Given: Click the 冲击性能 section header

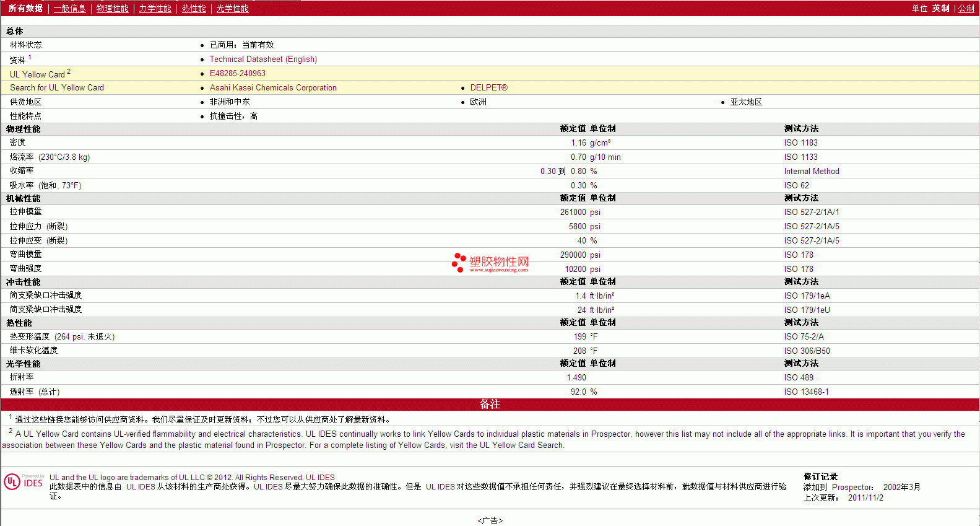Looking at the screenshot, I should pos(24,282).
